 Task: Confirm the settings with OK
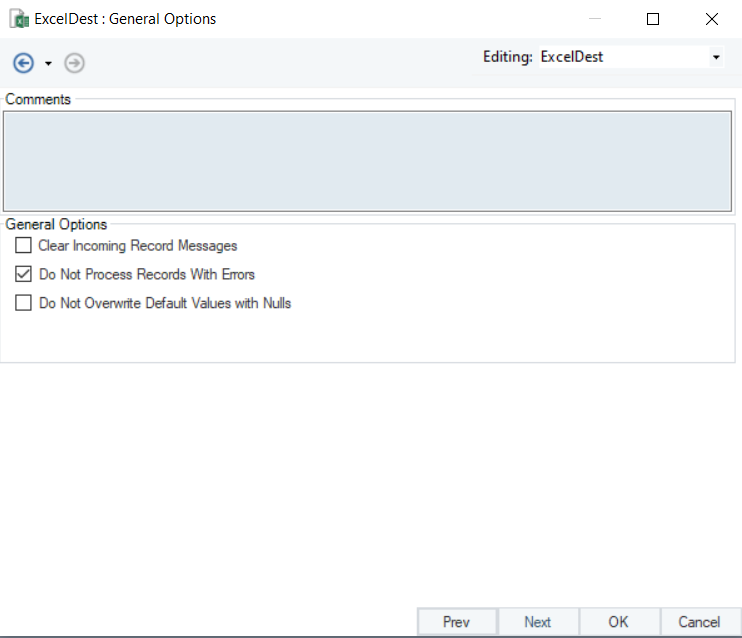pyautogui.click(x=618, y=622)
